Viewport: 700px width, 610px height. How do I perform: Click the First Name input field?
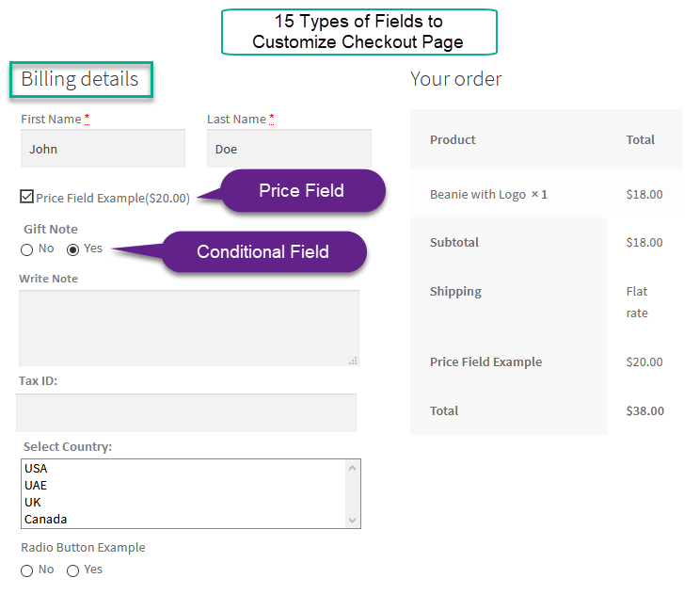[103, 149]
